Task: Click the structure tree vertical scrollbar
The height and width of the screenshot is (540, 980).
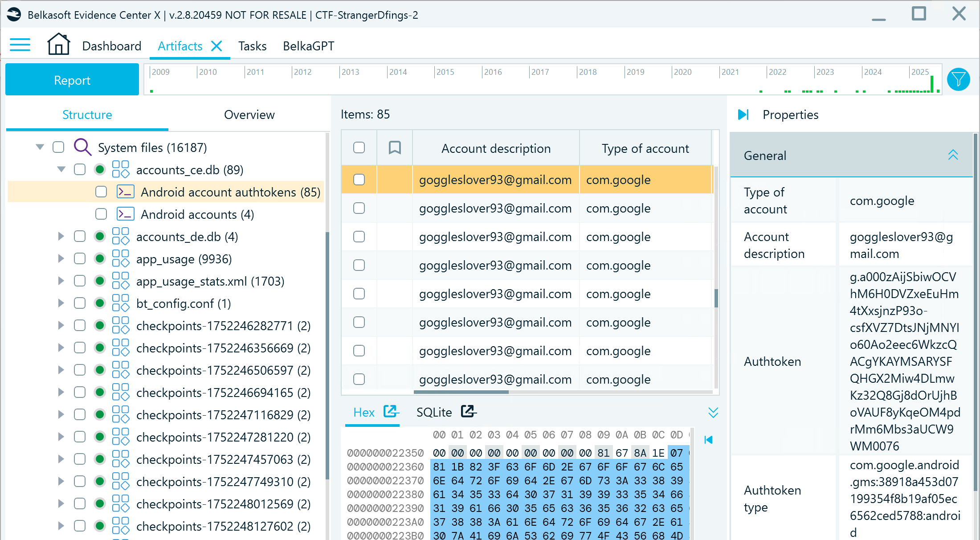Action: pos(327,356)
